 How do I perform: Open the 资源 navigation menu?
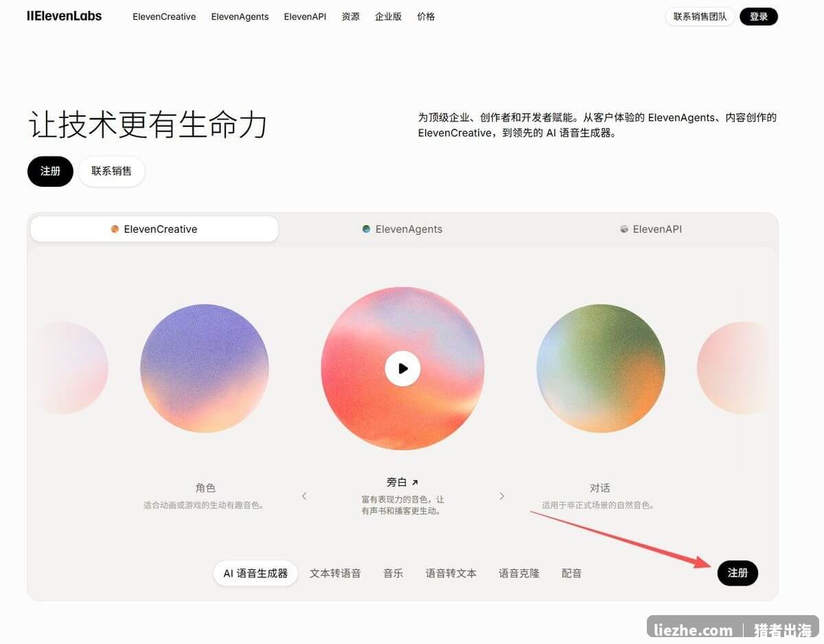[350, 16]
